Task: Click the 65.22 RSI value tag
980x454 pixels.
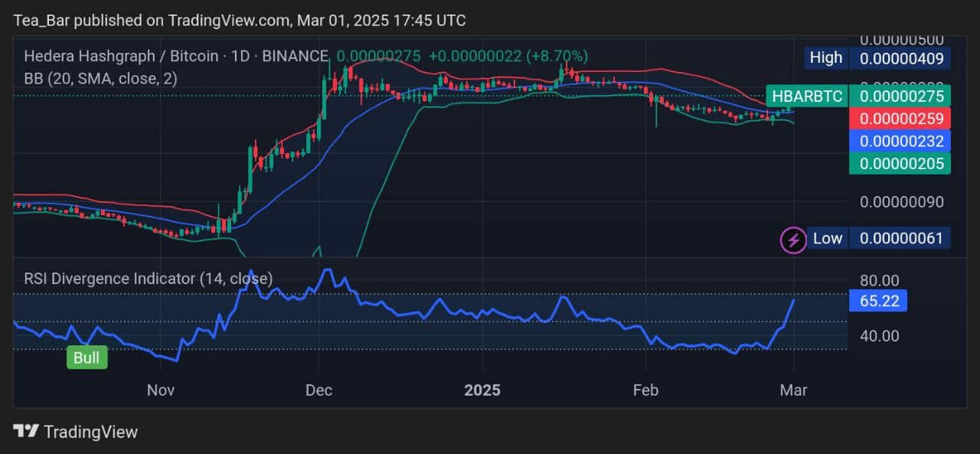Action: [879, 301]
